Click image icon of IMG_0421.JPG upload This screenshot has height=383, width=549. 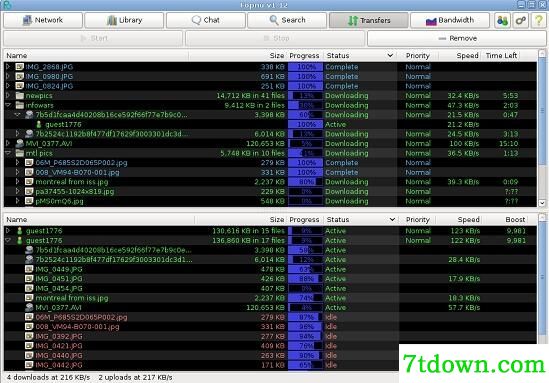pos(29,346)
